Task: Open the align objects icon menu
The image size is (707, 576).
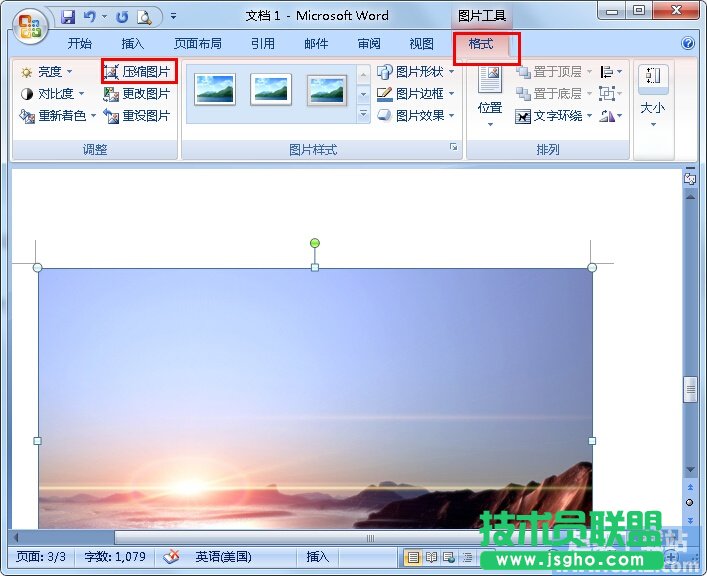Action: [x=611, y=72]
